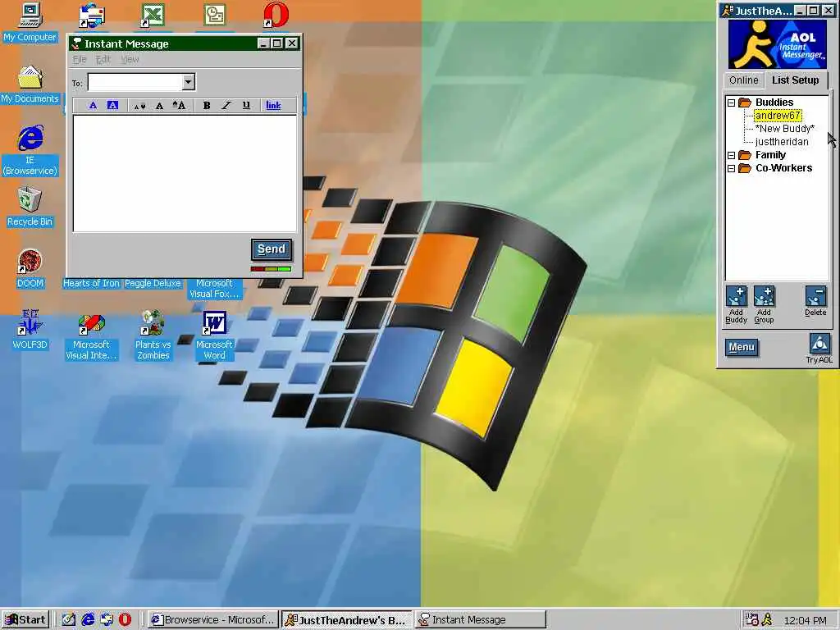Open the Excel desktop shortcut icon
840x630 pixels.
point(153,15)
